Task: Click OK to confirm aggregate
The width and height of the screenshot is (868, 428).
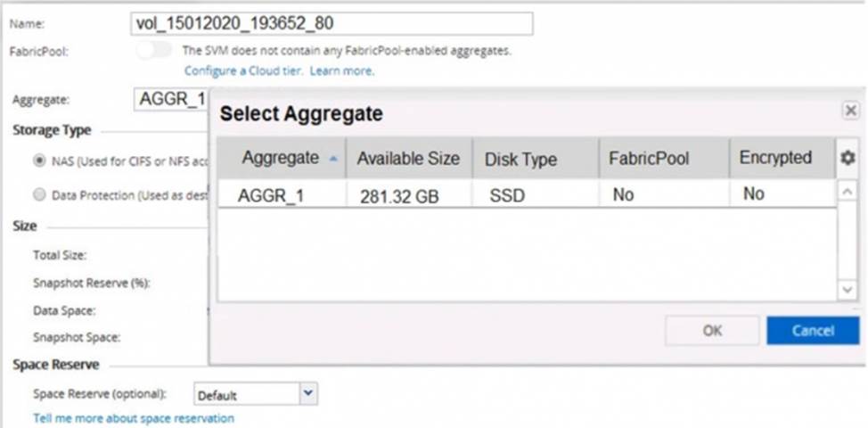Action: pyautogui.click(x=712, y=330)
